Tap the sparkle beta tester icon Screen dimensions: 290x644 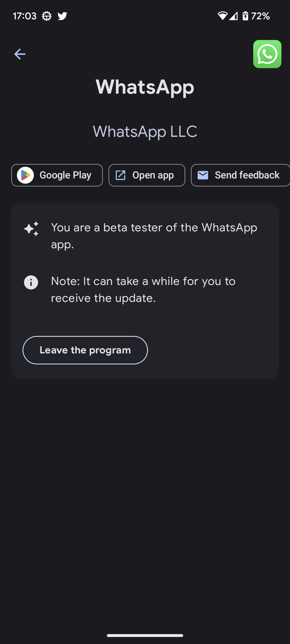31,229
